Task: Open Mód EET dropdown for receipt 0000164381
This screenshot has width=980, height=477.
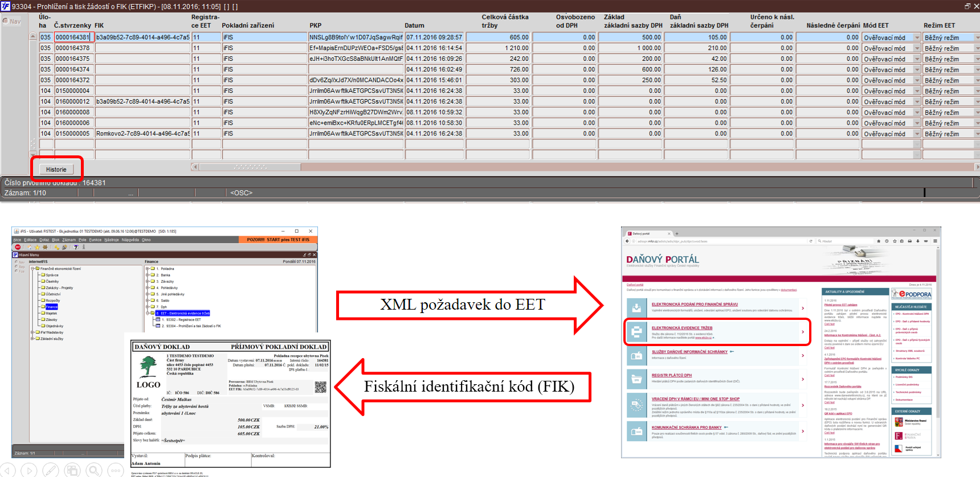Action: (917, 38)
